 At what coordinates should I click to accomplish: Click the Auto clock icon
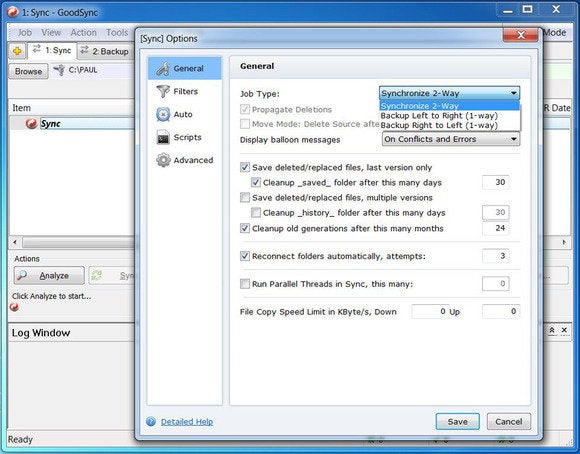(163, 114)
